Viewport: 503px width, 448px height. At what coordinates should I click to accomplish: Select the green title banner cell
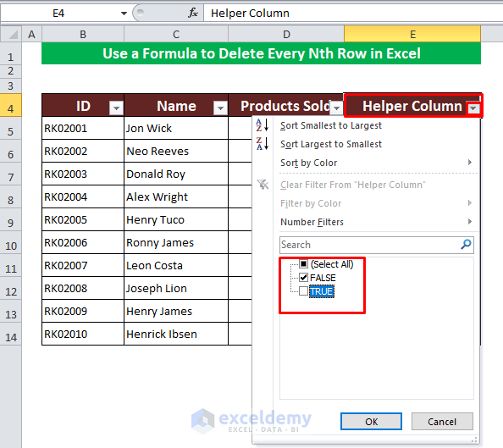(x=261, y=53)
